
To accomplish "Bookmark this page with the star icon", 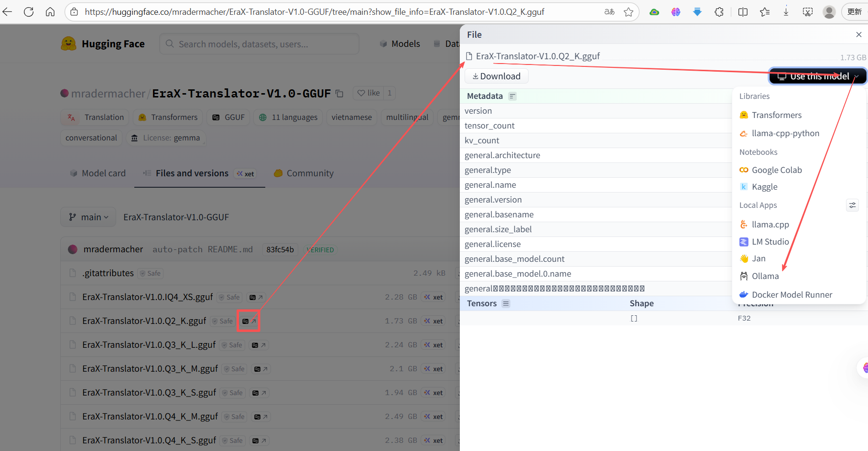I will click(629, 12).
